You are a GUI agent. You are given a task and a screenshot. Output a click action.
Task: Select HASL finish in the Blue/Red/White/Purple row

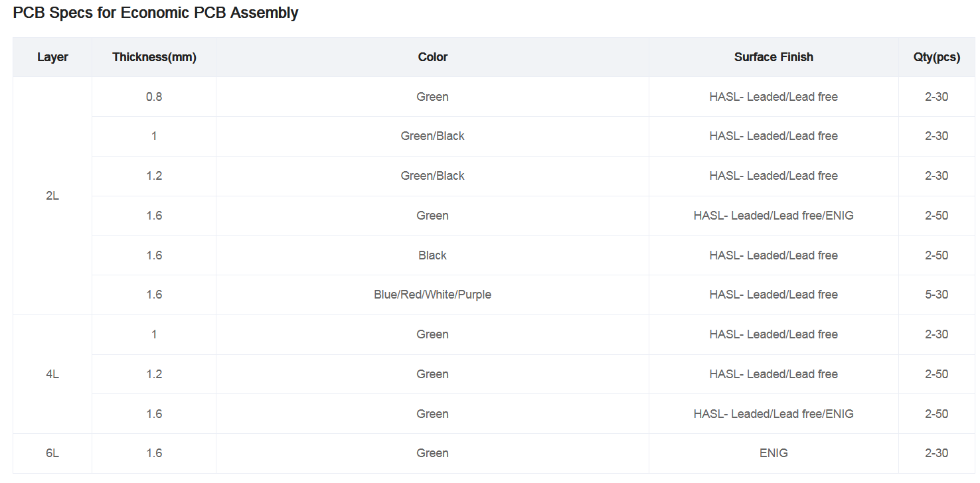(x=774, y=295)
